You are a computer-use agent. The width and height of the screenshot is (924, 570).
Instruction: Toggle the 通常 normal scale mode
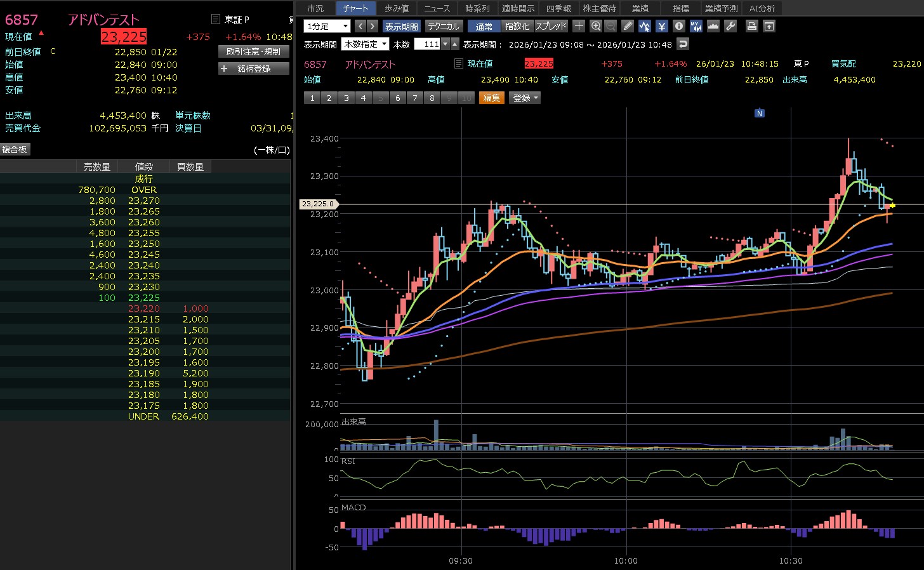[484, 26]
